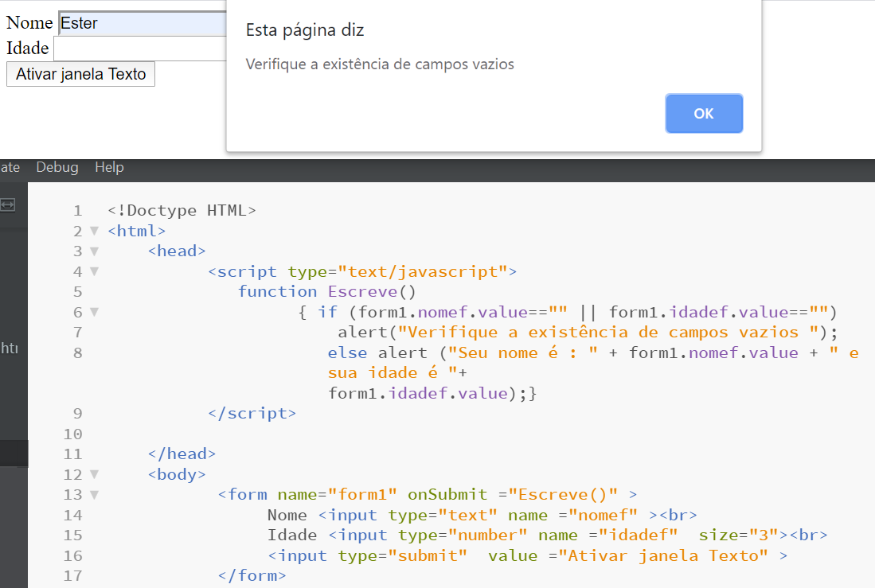Click line number 7 in the gutter
875x588 pixels.
(76, 332)
